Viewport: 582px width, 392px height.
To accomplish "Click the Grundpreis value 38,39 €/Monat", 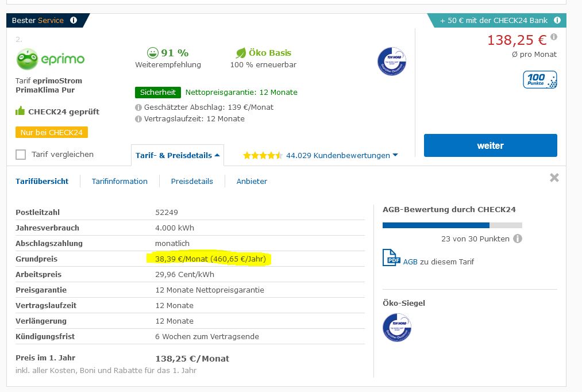I will 210,259.
